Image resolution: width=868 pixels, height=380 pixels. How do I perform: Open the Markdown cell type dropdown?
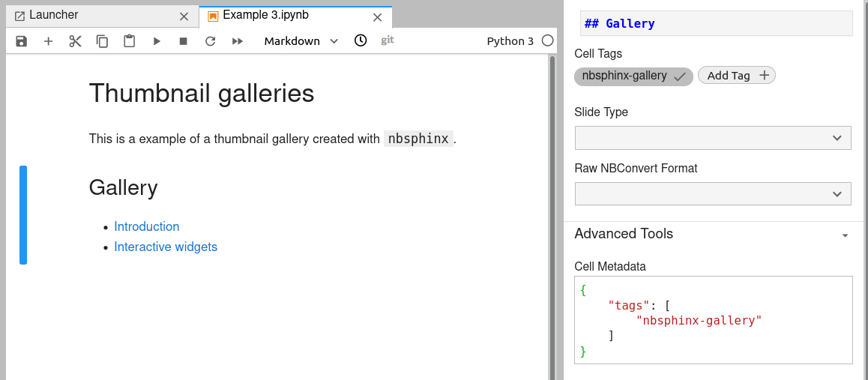point(301,41)
